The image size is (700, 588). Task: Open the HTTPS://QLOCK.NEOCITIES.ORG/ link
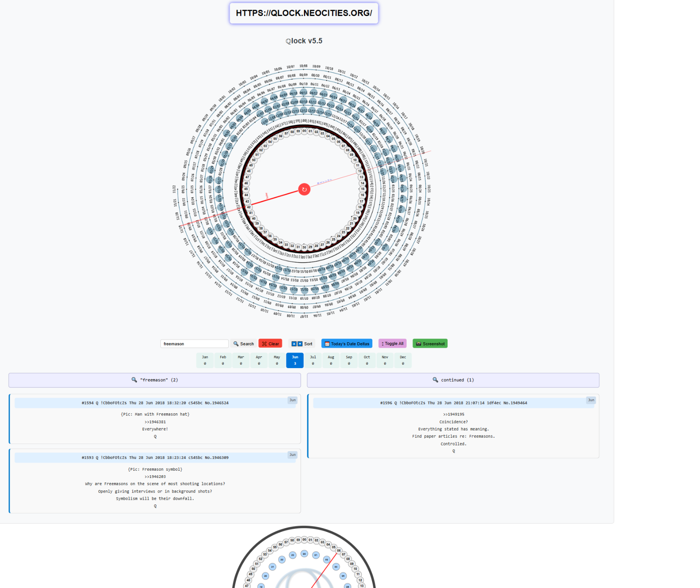[x=304, y=13]
